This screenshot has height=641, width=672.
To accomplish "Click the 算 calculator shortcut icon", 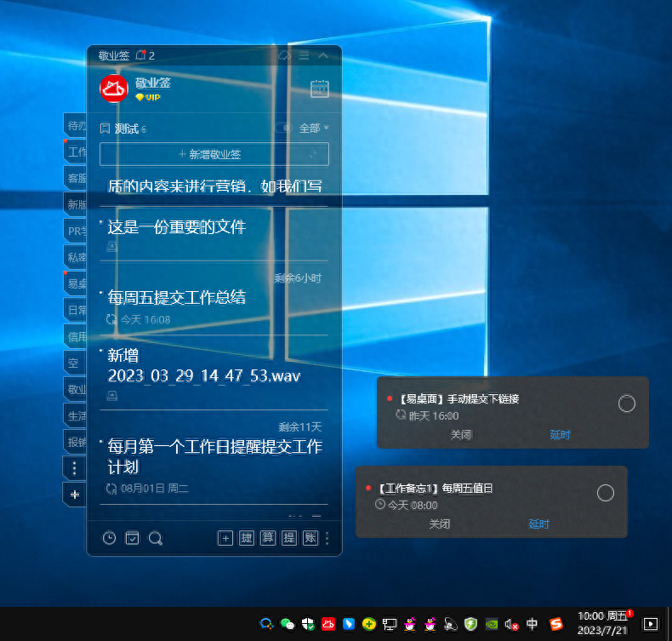I will 267,537.
